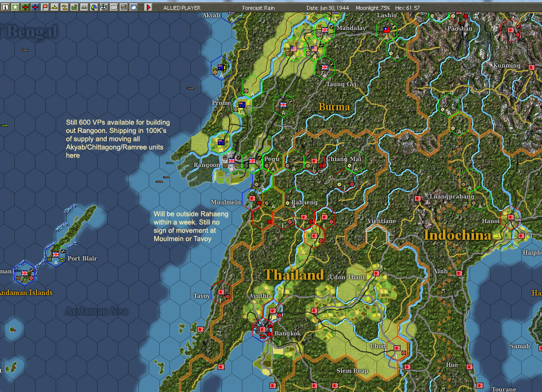Select the Japanese unit at Ayuthia
542x392 pixels.
pyautogui.click(x=273, y=311)
